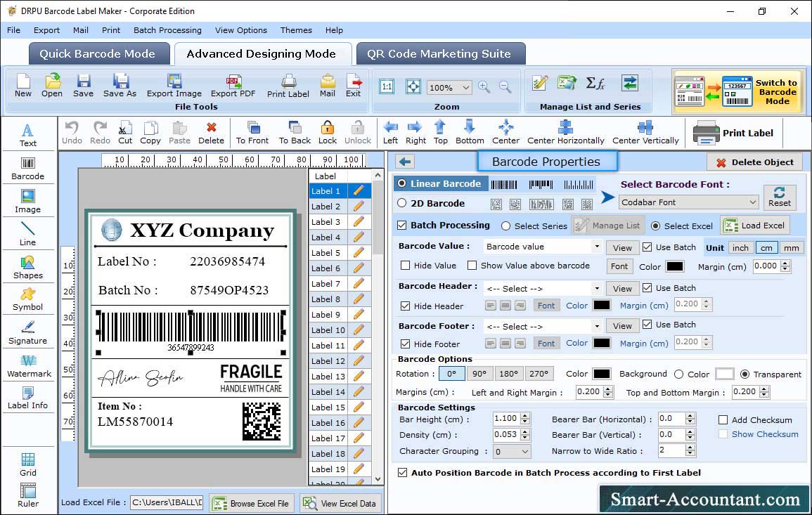
Task: Open the Select Barcode Font dropdown
Action: tap(752, 202)
